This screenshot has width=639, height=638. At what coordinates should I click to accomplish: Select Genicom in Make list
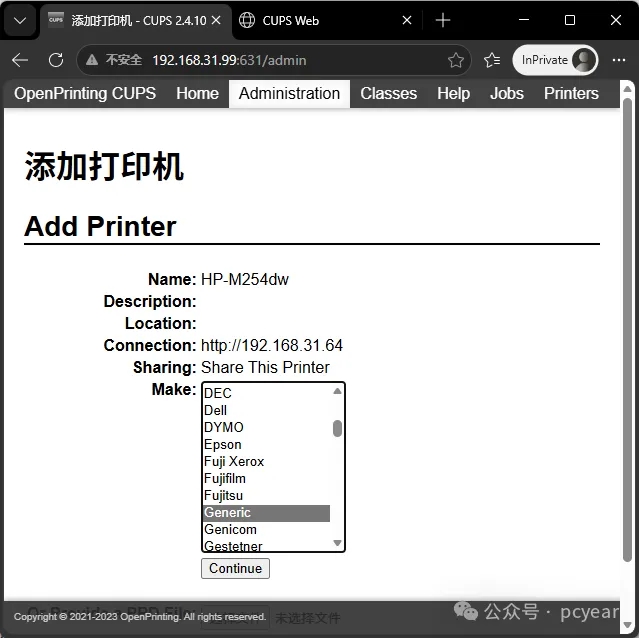pyautogui.click(x=267, y=530)
